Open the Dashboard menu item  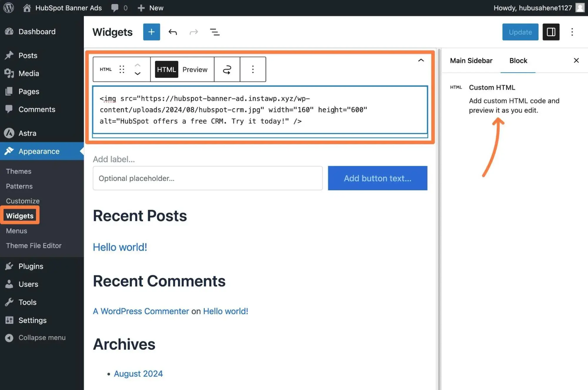(x=42, y=31)
